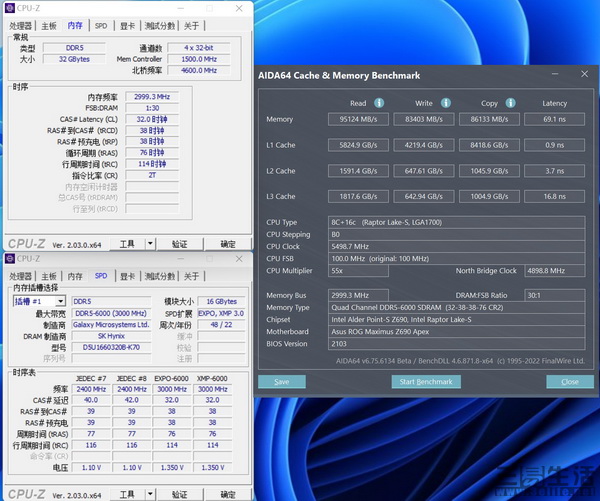
Task: Open the 关于 tab in bottom CPU-Z
Action: [191, 276]
